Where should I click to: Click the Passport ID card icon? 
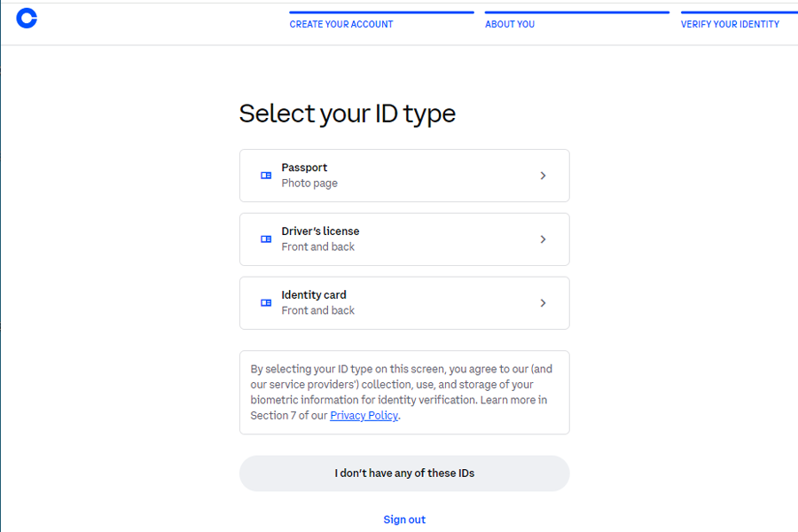(x=266, y=176)
